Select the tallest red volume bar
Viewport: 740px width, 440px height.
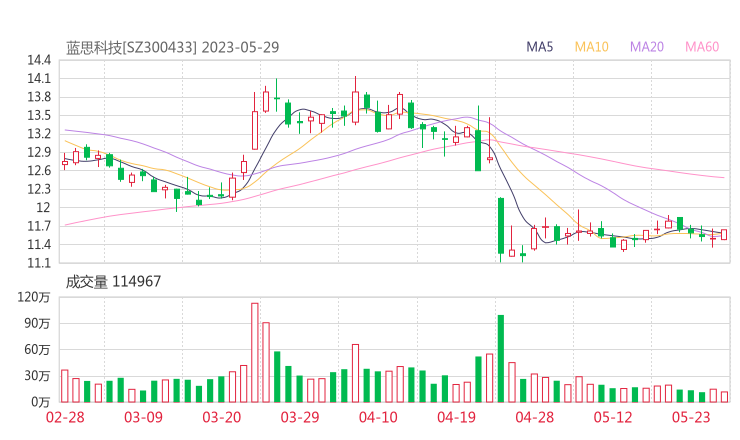coord(255,353)
